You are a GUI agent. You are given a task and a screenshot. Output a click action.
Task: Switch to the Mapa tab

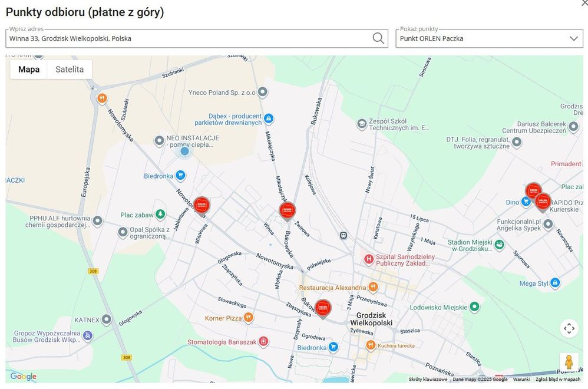coord(29,70)
